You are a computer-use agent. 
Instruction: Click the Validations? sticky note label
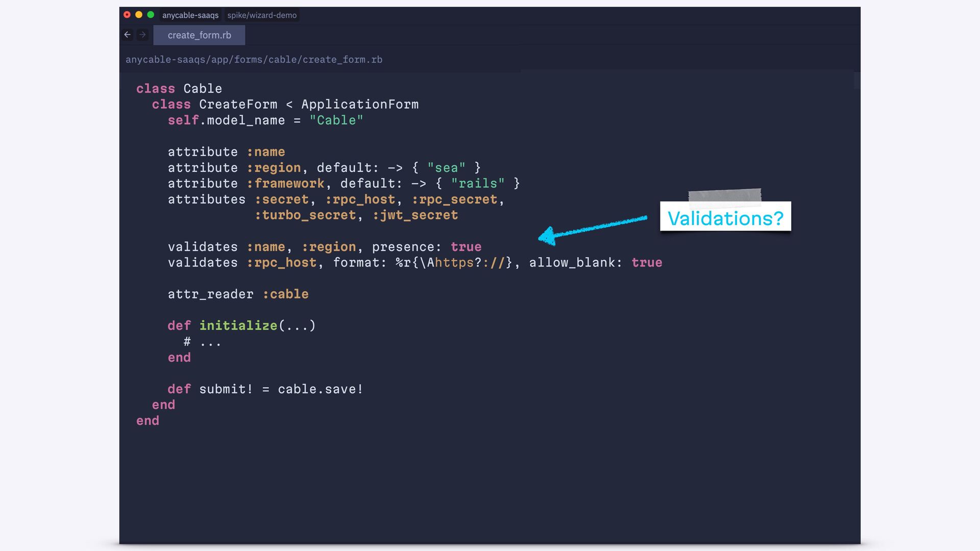click(725, 218)
